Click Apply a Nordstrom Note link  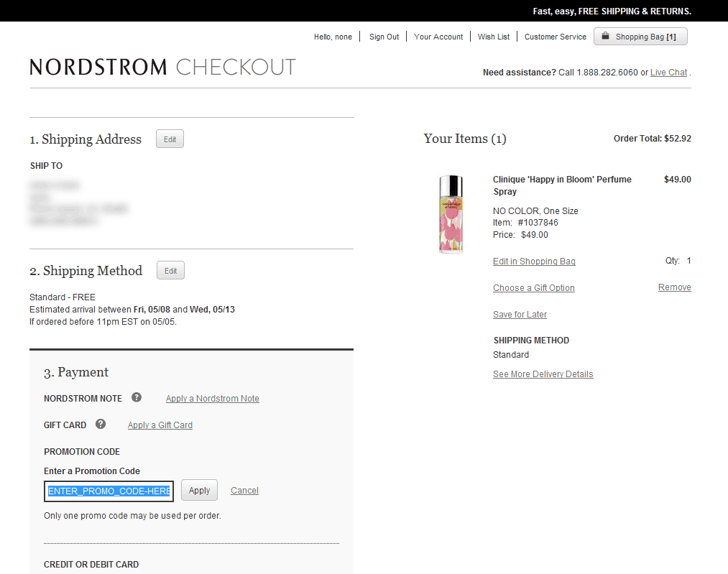(213, 399)
